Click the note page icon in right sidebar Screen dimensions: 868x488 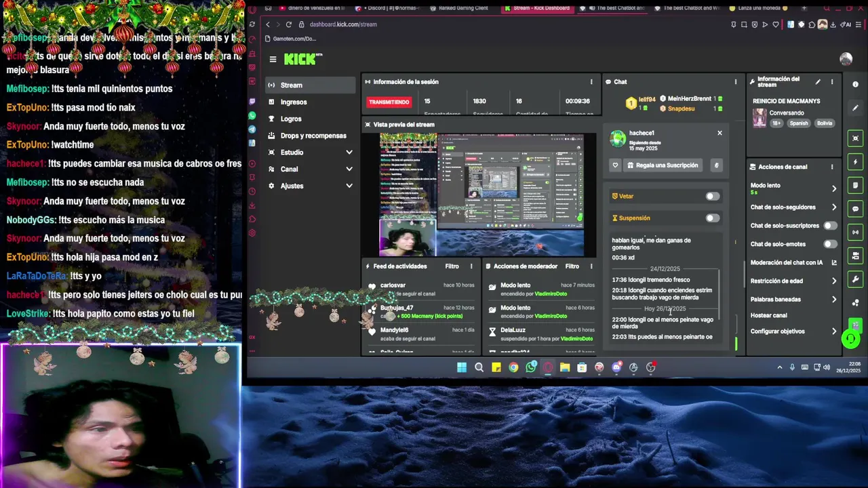(x=855, y=186)
